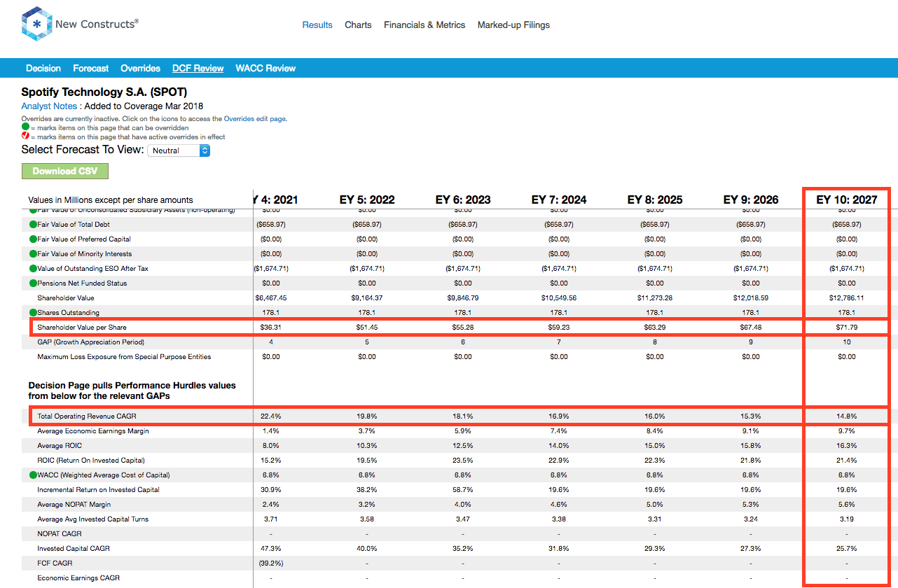Click the $71.79 shareholder value per share cell
Viewport: 898px width, 588px height.
(847, 328)
